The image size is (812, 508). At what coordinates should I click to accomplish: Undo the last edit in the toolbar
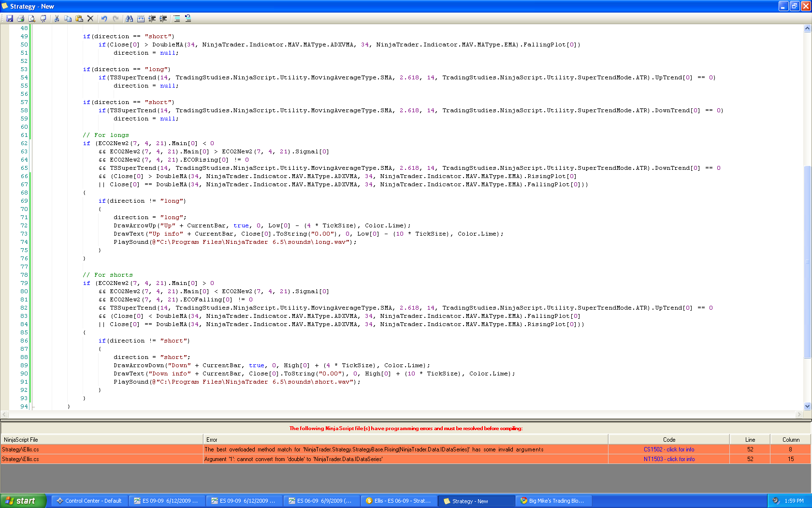point(104,18)
